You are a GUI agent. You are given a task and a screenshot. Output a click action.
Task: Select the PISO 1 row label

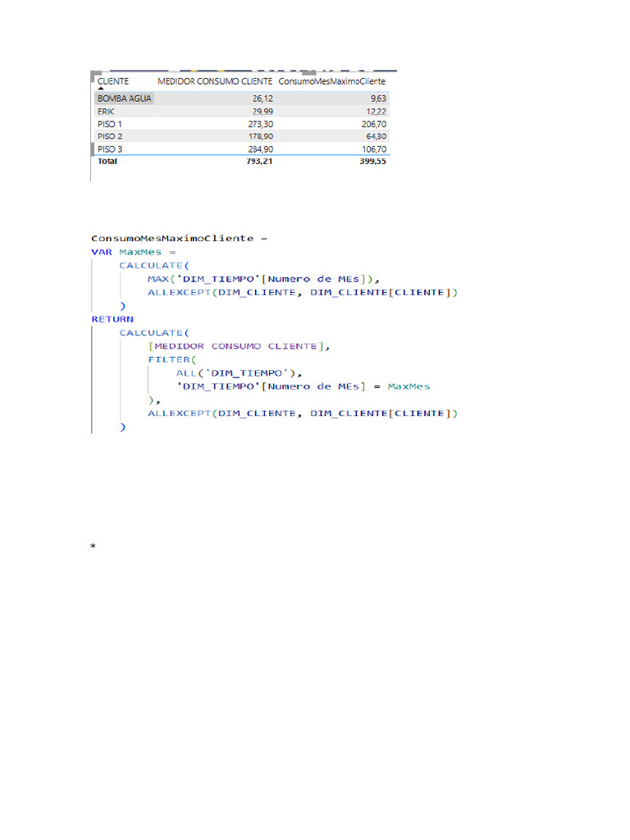[x=110, y=124]
